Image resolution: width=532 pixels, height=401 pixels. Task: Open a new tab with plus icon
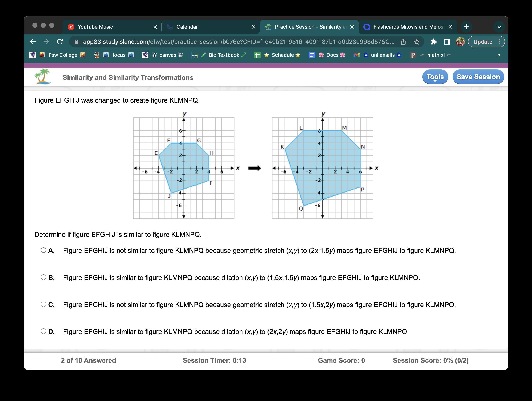click(466, 27)
